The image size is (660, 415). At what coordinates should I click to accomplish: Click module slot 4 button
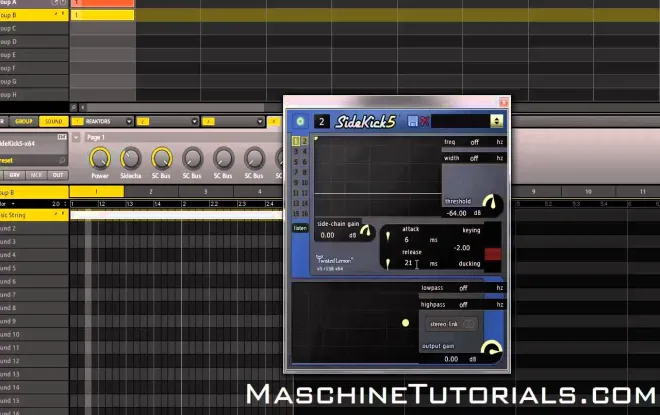click(274, 122)
